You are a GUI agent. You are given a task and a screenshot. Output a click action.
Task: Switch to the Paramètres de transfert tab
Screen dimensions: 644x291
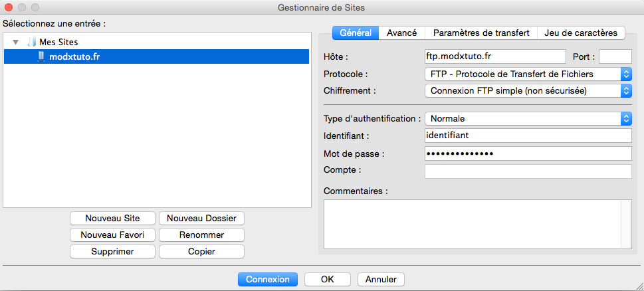tap(481, 33)
